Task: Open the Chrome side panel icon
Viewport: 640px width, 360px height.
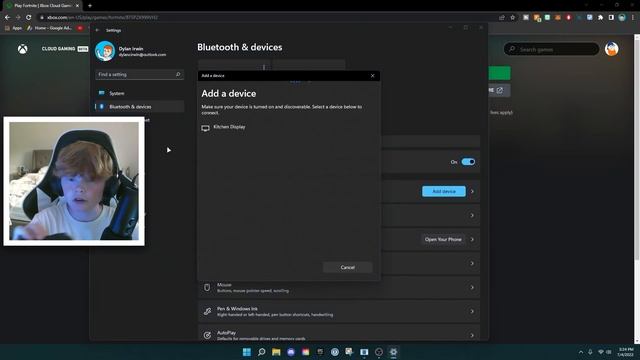Action: (611, 18)
